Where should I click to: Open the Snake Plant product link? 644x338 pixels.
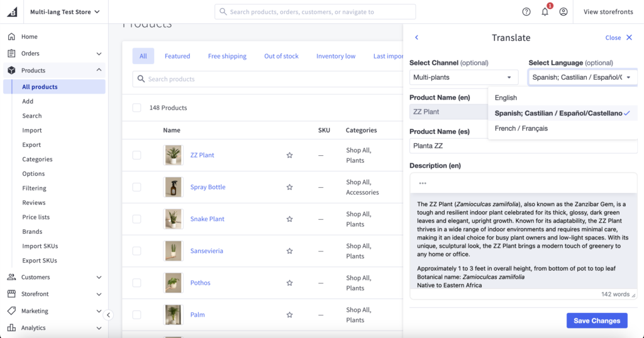point(207,219)
